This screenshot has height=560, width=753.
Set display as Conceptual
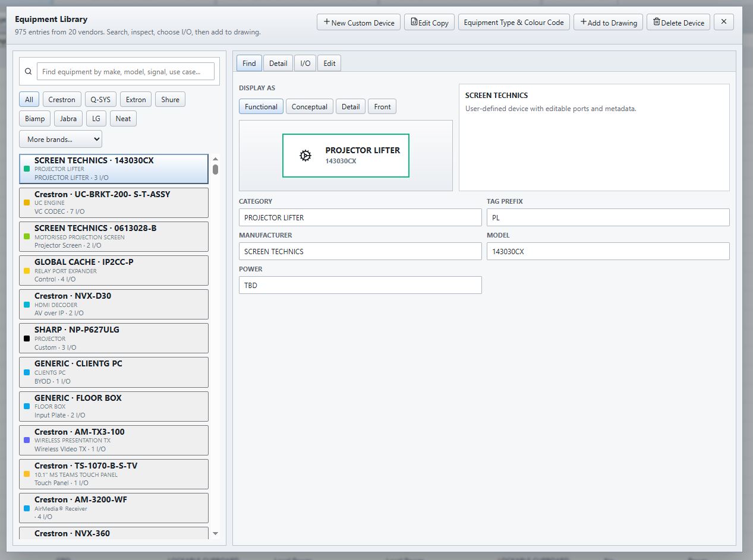[x=309, y=106]
